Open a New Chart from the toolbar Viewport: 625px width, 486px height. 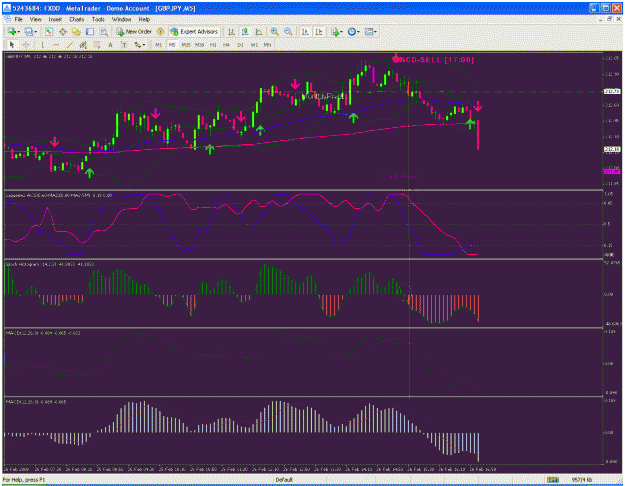click(x=12, y=31)
